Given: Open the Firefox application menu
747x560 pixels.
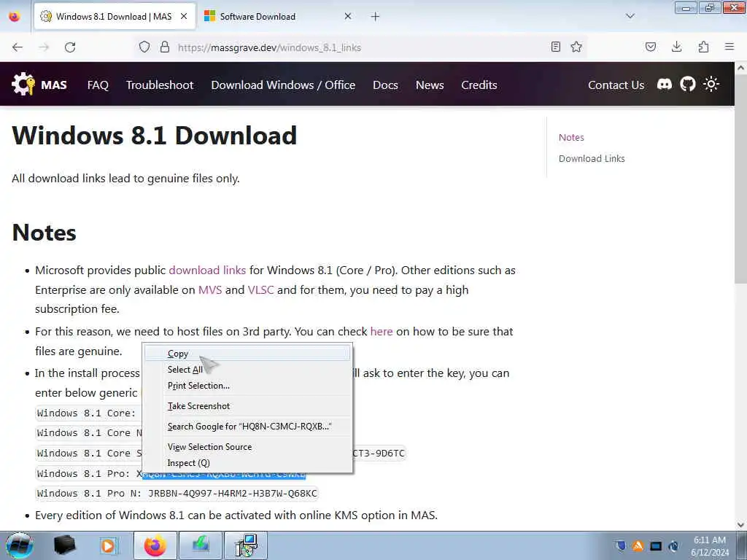Looking at the screenshot, I should 729,47.
